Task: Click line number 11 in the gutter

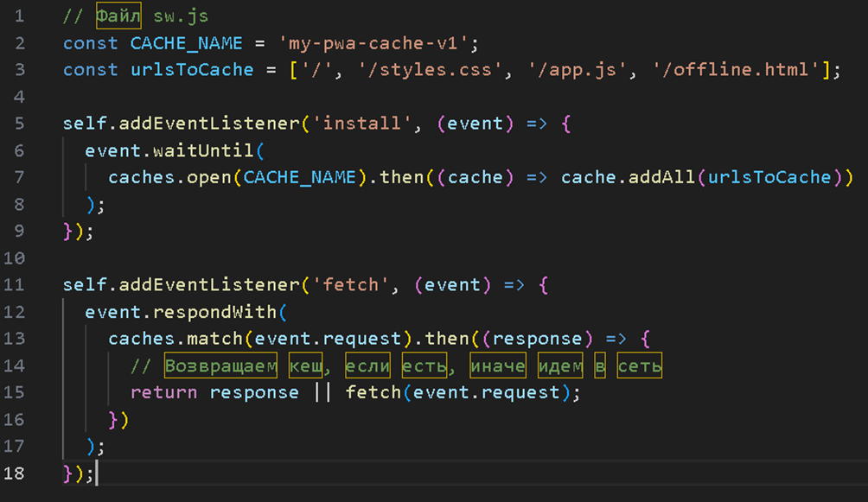Action: 15,284
